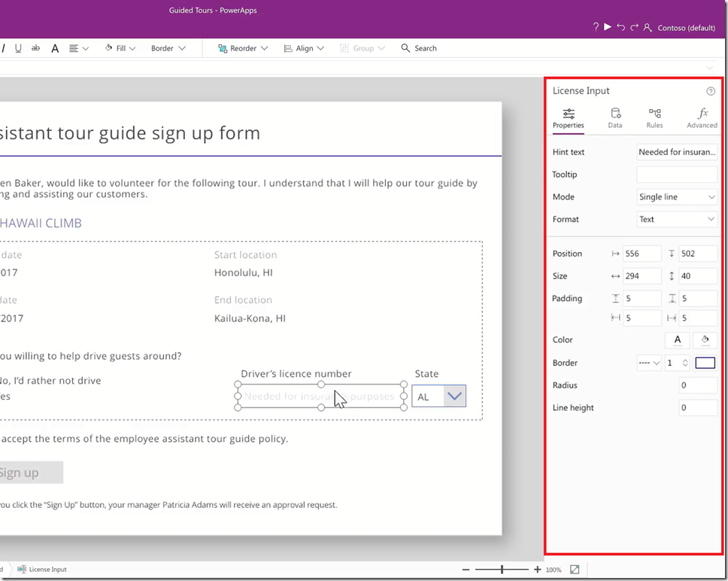Open the Format dropdown showing Text
Viewport: 728px width, 581px height.
(676, 220)
